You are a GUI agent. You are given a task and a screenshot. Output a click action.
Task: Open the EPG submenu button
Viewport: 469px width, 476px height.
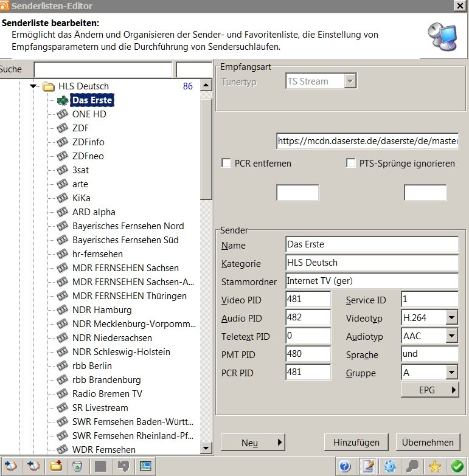(430, 390)
